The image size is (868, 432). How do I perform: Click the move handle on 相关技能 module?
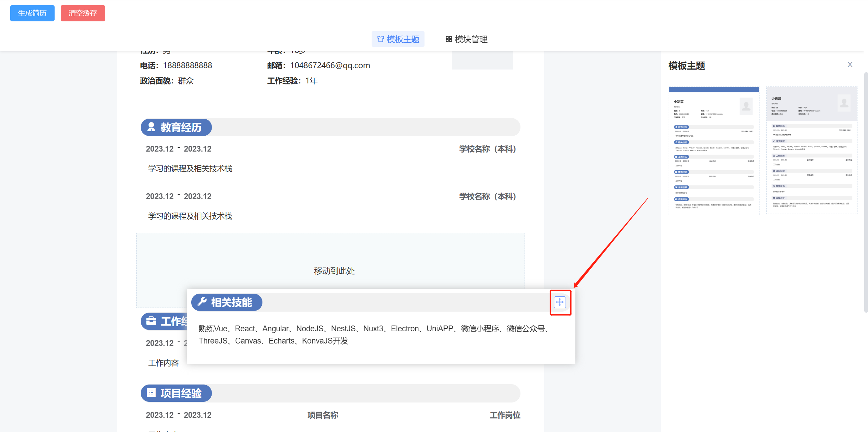click(560, 302)
